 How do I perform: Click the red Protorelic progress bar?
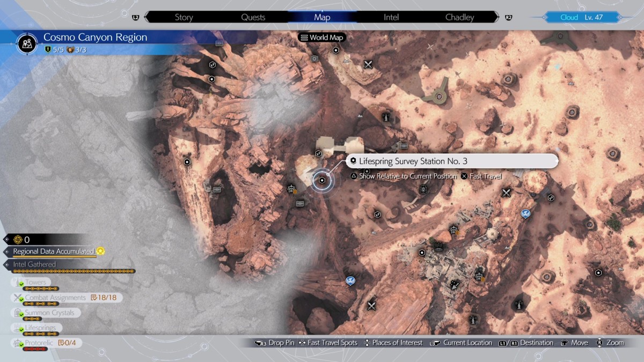coord(35,349)
